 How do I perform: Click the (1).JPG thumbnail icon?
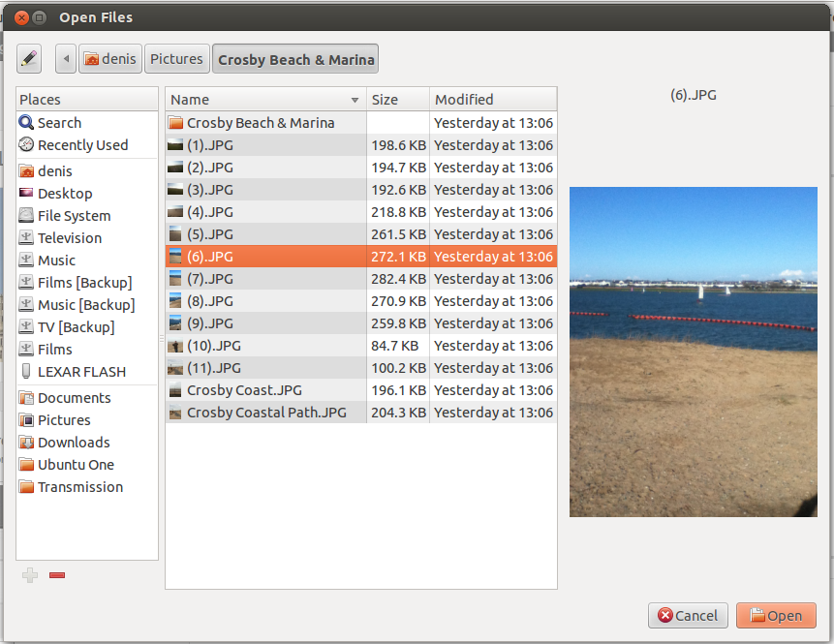click(175, 145)
